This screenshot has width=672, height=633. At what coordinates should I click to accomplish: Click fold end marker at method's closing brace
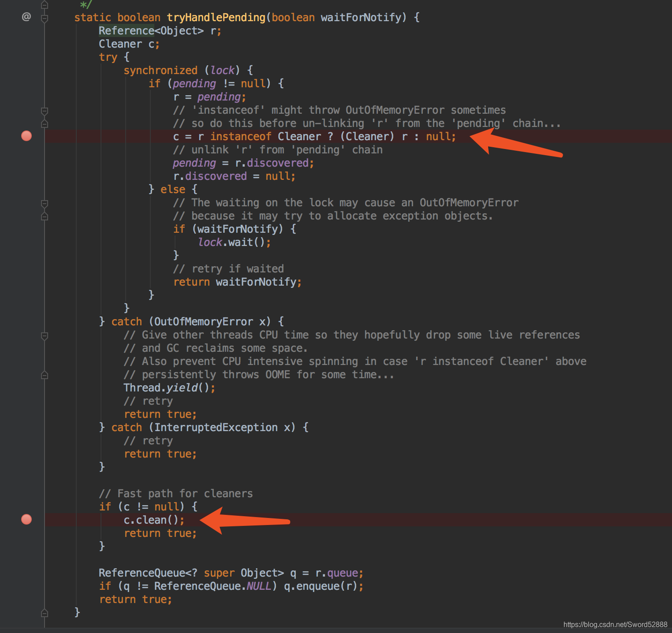[x=45, y=613]
